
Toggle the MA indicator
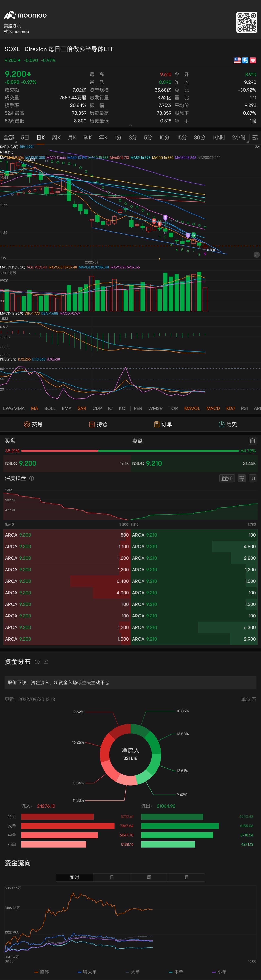pyautogui.click(x=35, y=408)
